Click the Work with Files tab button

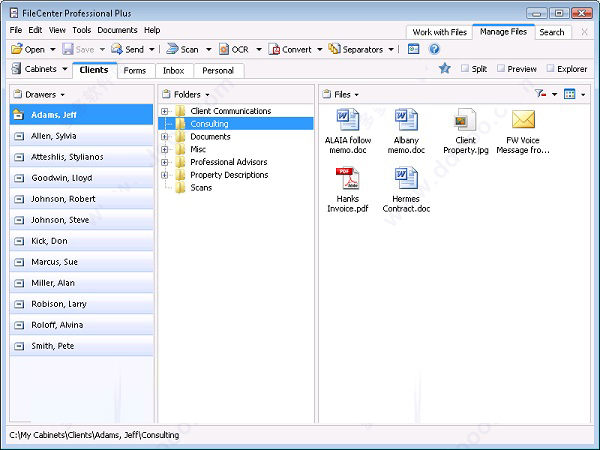coord(438,32)
